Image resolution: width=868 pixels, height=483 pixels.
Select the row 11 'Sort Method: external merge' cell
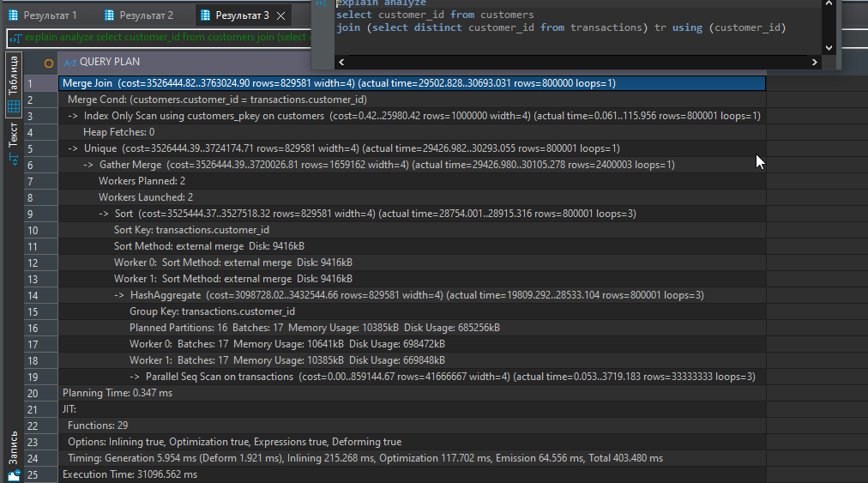point(412,246)
